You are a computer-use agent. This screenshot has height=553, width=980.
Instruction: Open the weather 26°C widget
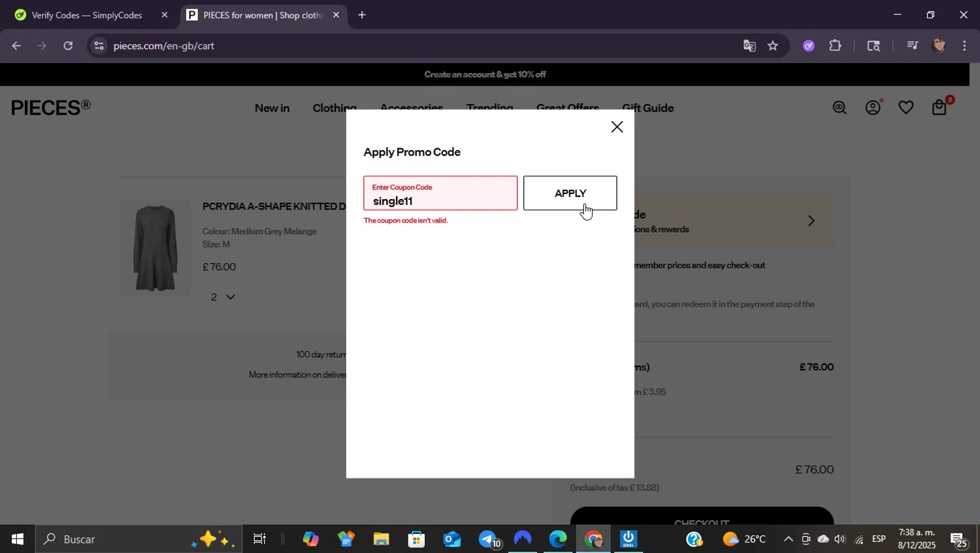pos(744,539)
